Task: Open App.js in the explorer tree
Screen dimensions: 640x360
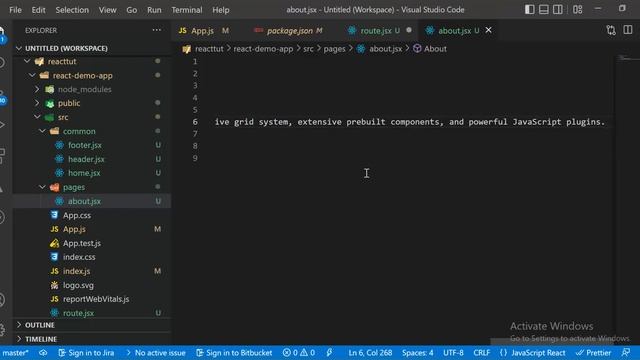Action: (74, 229)
